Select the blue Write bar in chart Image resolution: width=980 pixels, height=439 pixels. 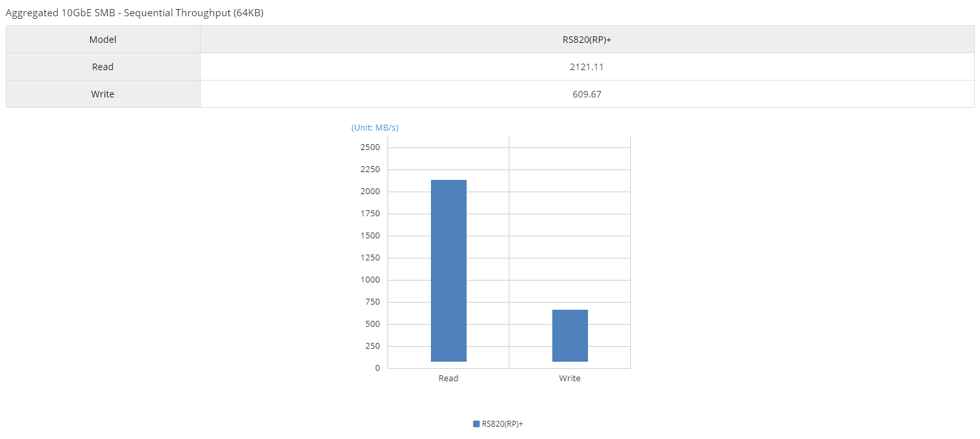(570, 336)
